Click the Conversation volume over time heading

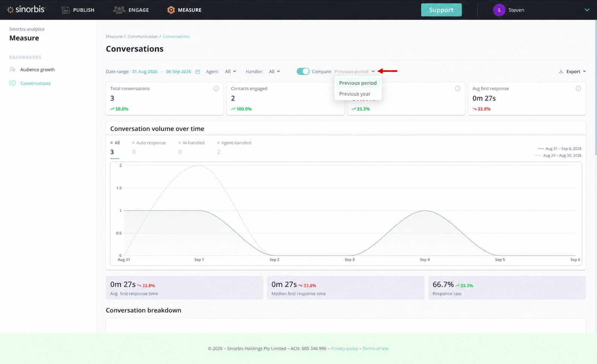click(157, 129)
